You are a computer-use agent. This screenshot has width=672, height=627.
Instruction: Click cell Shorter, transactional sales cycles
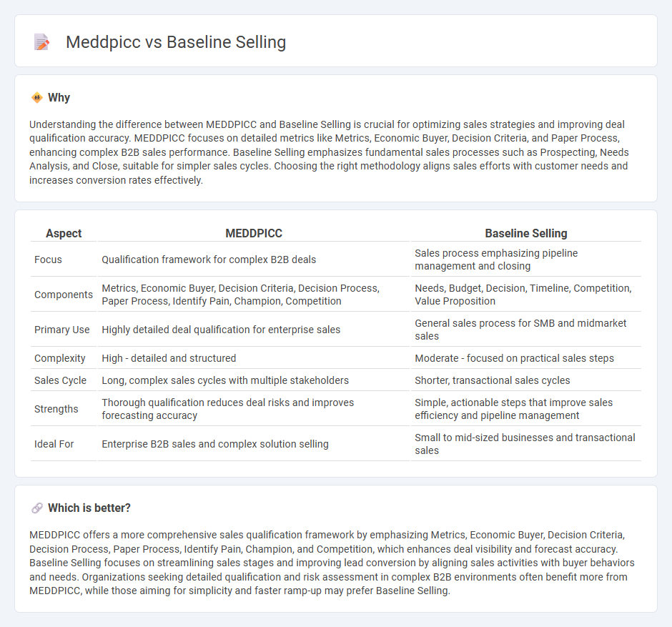526,380
